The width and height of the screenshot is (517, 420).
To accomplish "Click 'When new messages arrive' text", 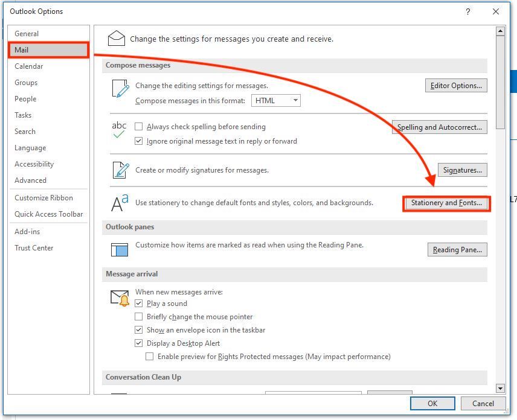I will point(179,292).
